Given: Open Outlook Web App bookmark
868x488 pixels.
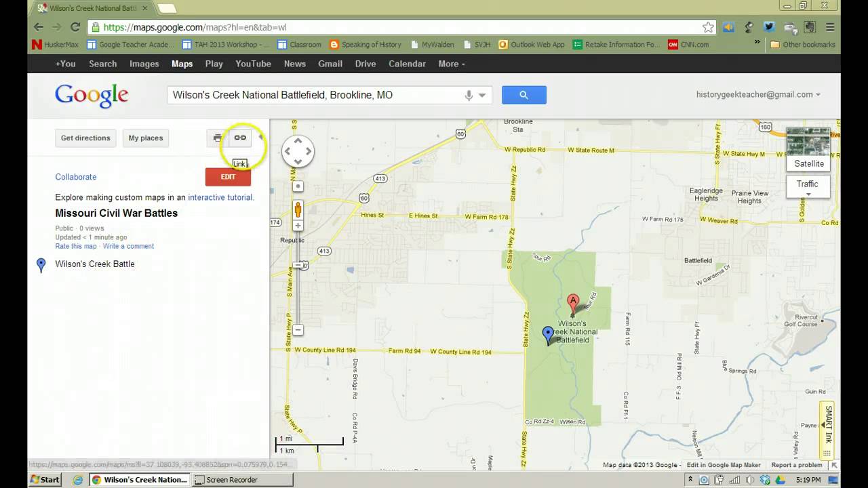Looking at the screenshot, I should point(532,45).
